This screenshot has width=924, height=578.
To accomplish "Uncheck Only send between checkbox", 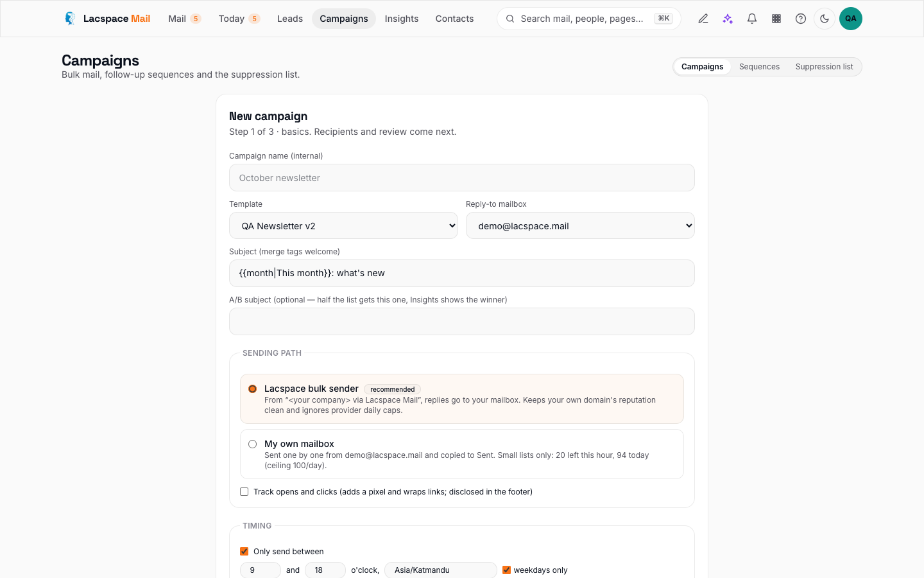I will pyautogui.click(x=244, y=551).
